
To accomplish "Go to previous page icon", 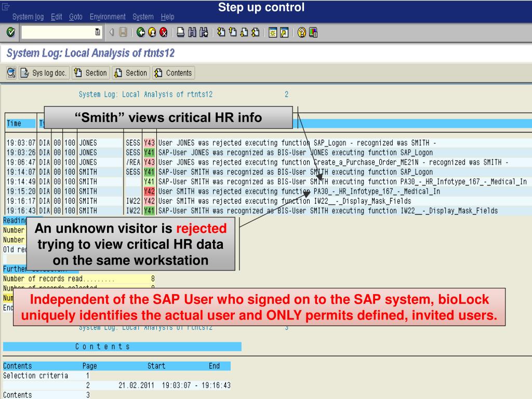I will pos(233,32).
